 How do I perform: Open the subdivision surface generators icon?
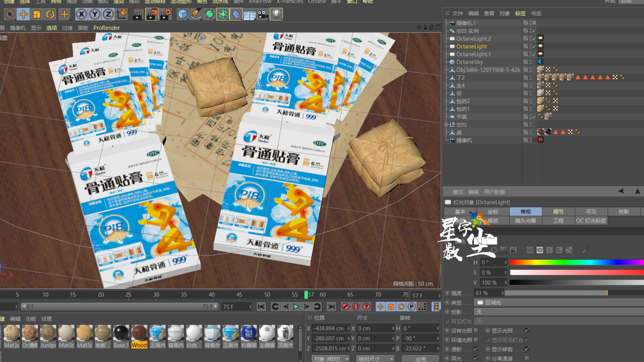coord(209,14)
